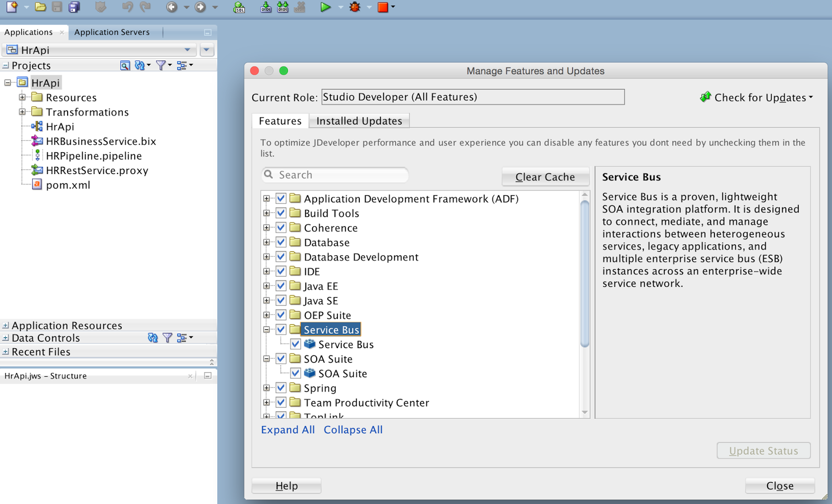Expand the Recent Files section

coord(6,352)
